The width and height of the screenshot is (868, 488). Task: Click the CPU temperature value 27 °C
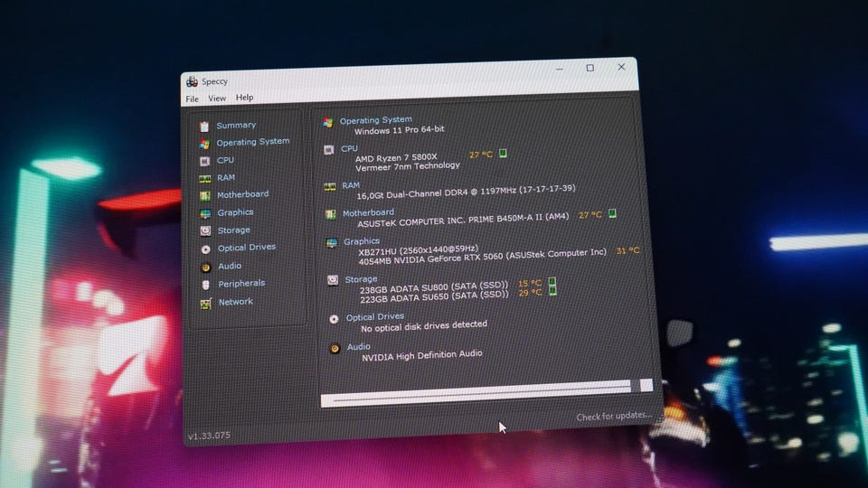point(480,155)
